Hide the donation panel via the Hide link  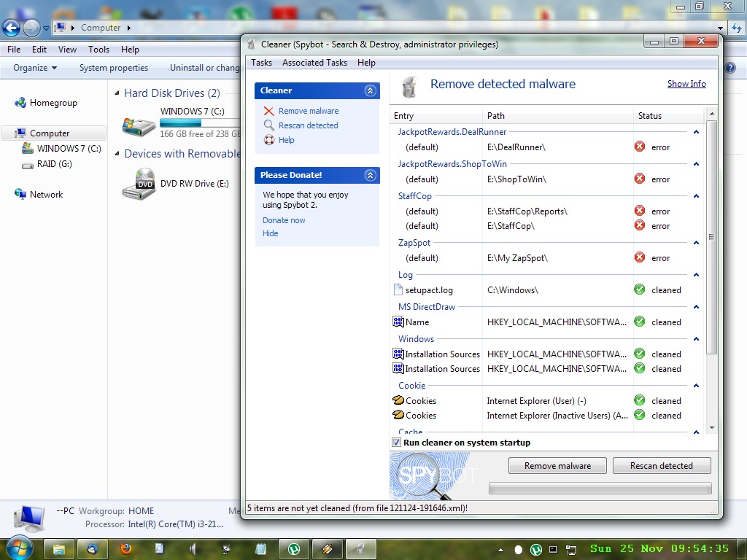[x=270, y=233]
